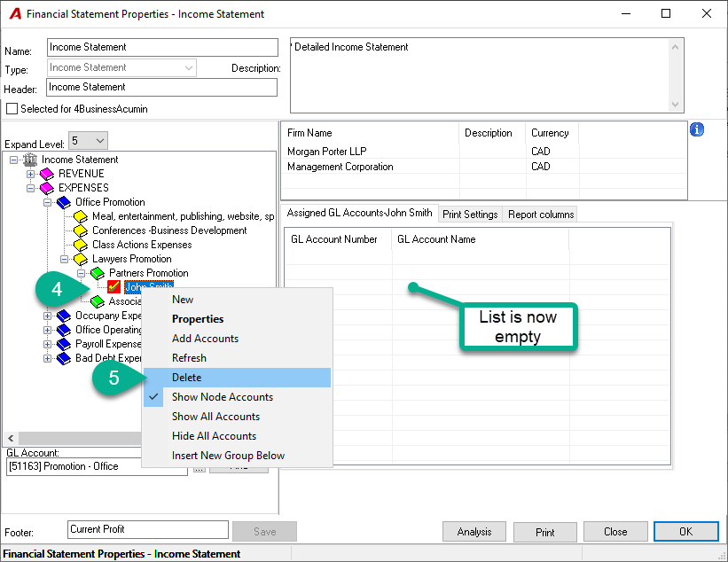728x562 pixels.
Task: Click the yellow Lawyers Promotion book icon
Action: point(81,259)
